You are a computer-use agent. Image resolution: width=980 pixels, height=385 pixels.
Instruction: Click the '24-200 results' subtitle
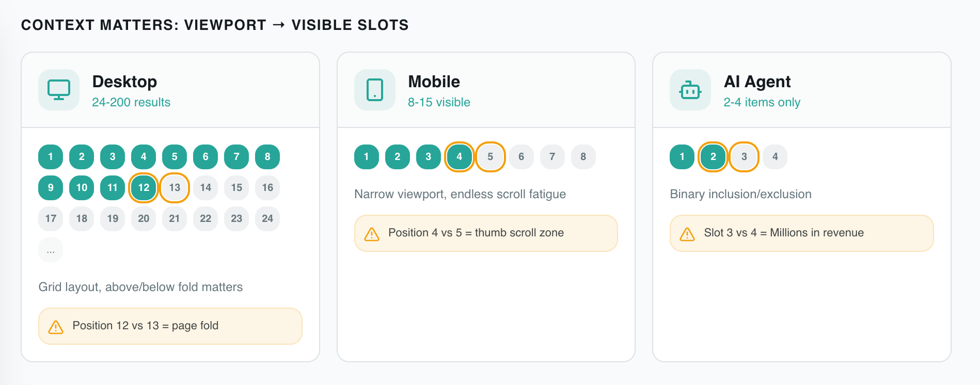click(131, 102)
